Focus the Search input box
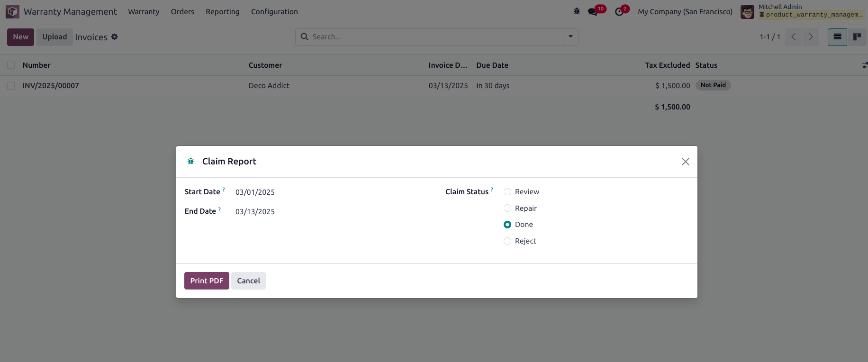Image resolution: width=868 pixels, height=362 pixels. tap(436, 37)
